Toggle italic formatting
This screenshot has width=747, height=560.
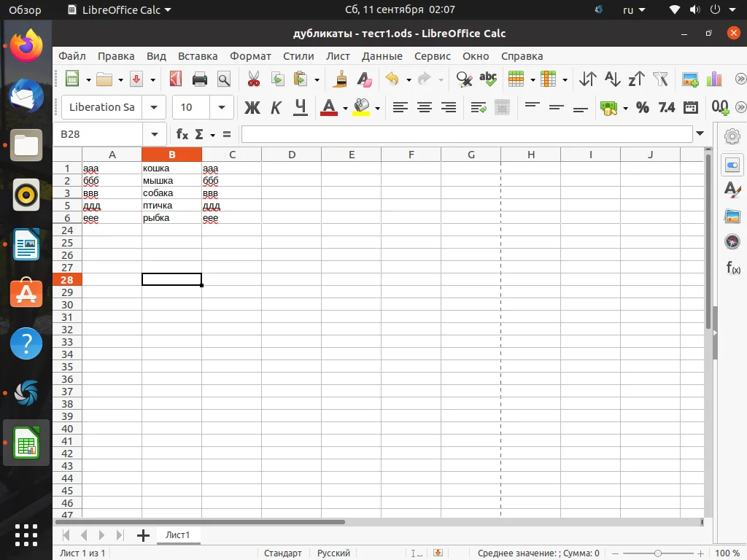(276, 107)
